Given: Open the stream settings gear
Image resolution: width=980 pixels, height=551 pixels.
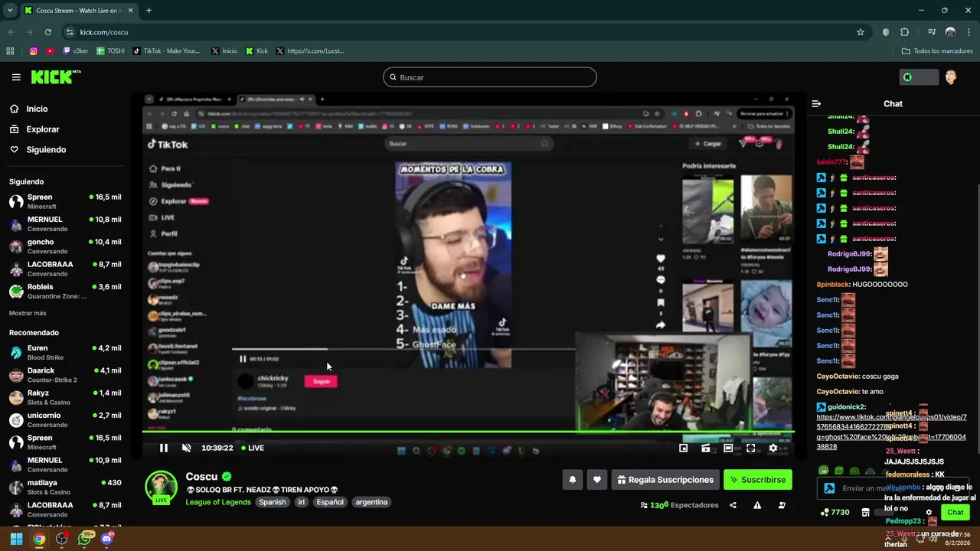Looking at the screenshot, I should point(773,448).
